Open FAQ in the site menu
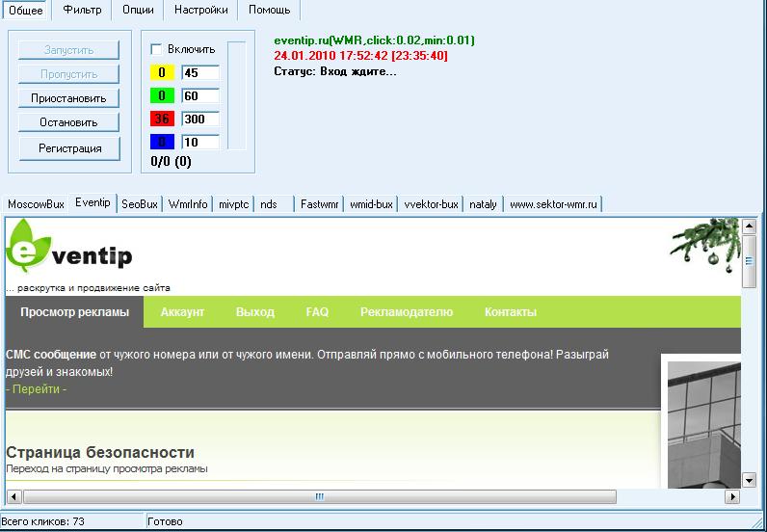The height and width of the screenshot is (532, 767). click(x=317, y=311)
